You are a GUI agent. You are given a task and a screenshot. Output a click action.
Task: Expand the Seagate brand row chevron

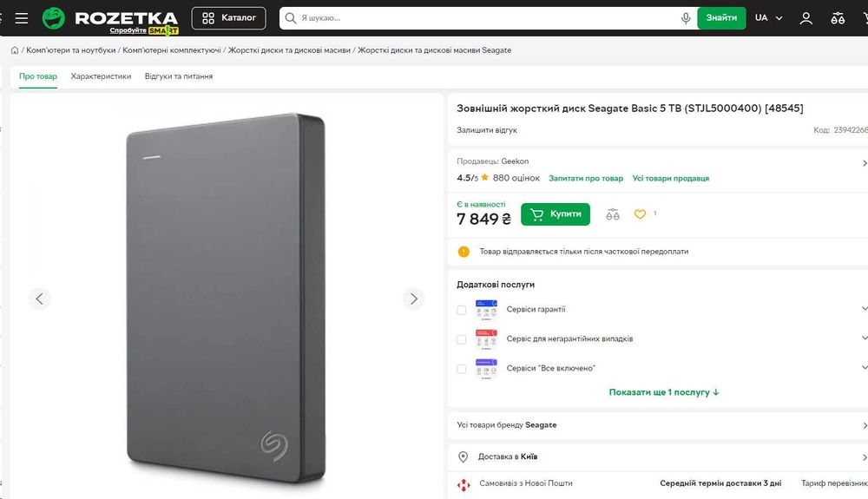point(865,425)
